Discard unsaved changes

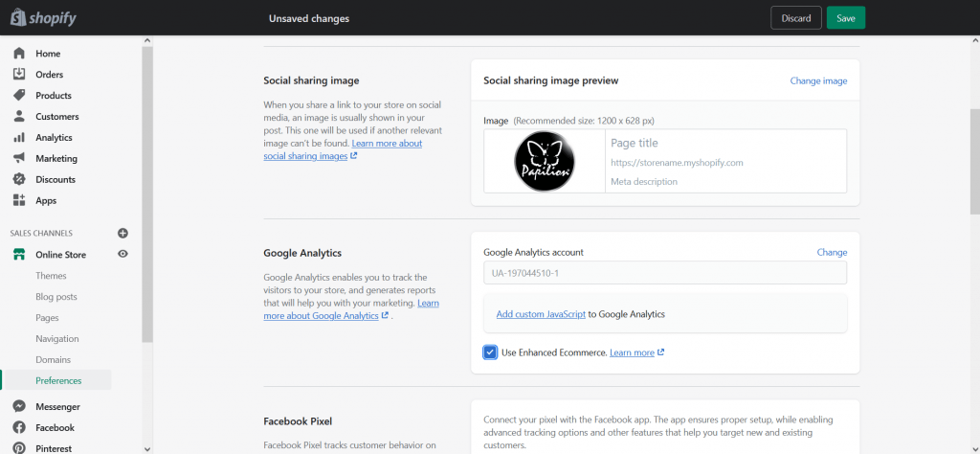point(795,18)
